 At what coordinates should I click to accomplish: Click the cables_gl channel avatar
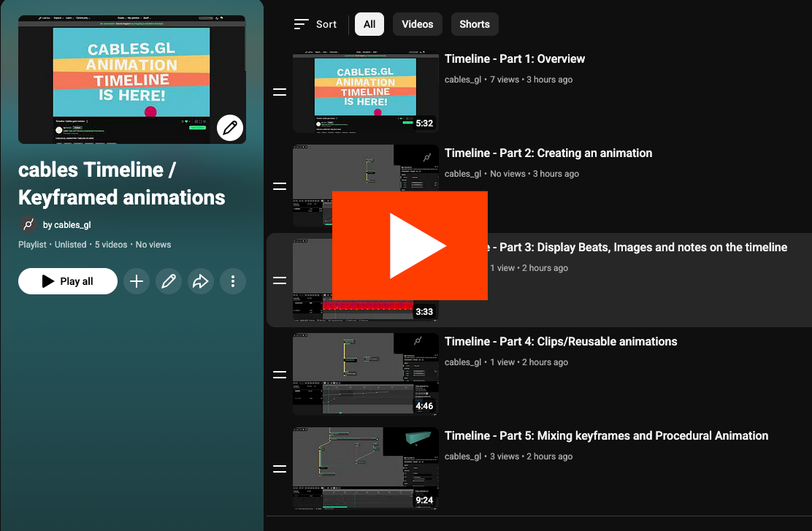click(x=28, y=224)
